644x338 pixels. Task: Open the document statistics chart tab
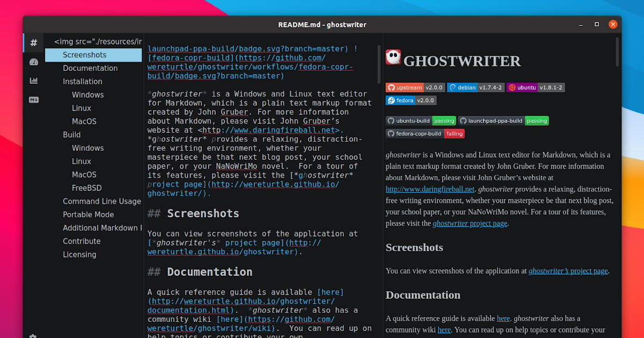[33, 80]
